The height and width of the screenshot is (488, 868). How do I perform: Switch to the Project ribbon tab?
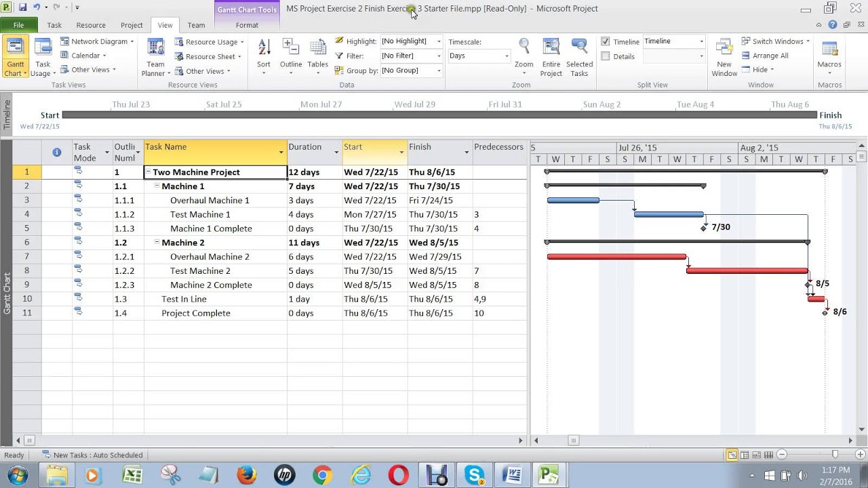pyautogui.click(x=132, y=25)
